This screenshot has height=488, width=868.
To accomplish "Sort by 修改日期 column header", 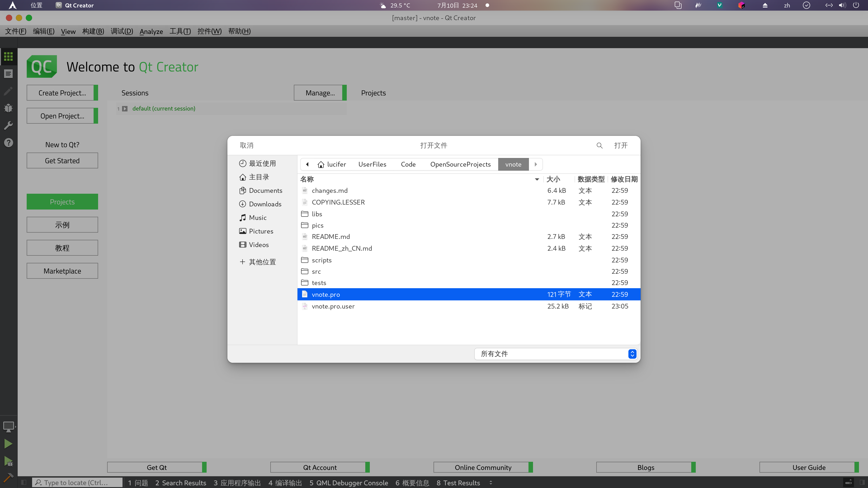I will (x=624, y=179).
